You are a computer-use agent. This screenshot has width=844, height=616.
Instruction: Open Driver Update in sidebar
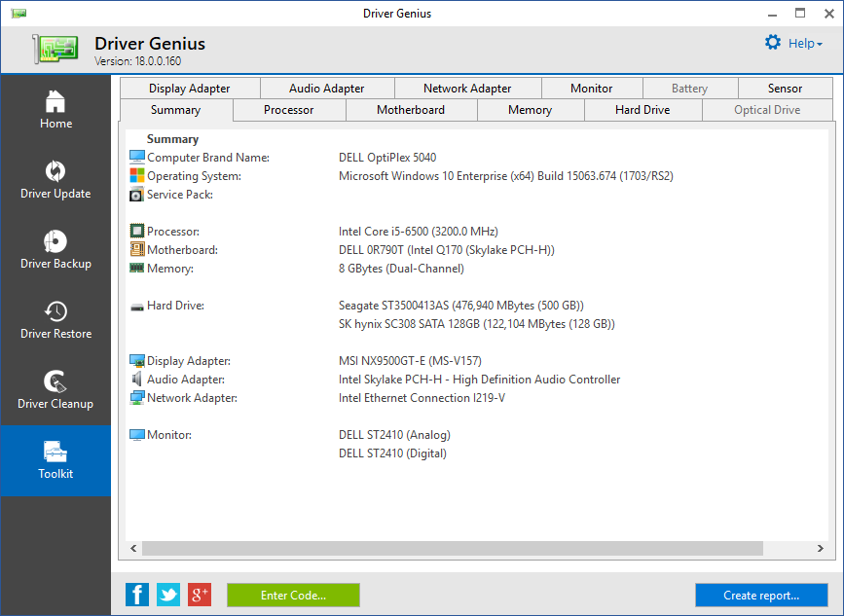click(55, 179)
